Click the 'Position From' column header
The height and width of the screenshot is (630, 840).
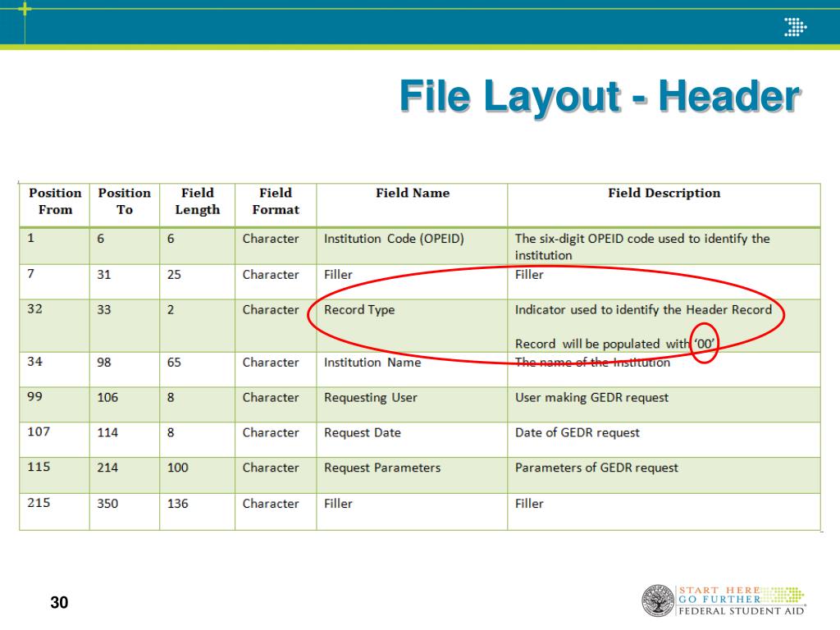55,202
